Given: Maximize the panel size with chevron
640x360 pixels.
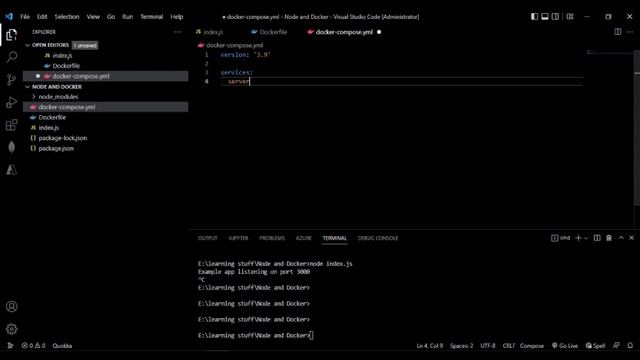Looking at the screenshot, I should [x=621, y=238].
